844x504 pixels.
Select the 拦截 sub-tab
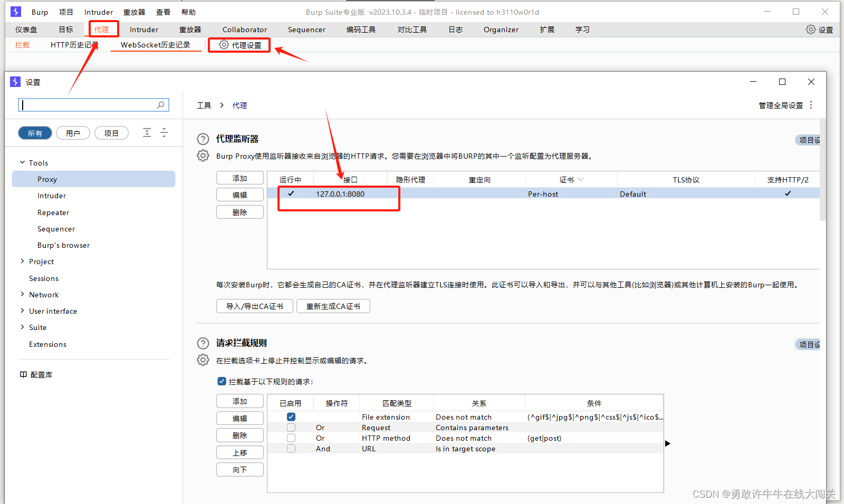[x=22, y=45]
